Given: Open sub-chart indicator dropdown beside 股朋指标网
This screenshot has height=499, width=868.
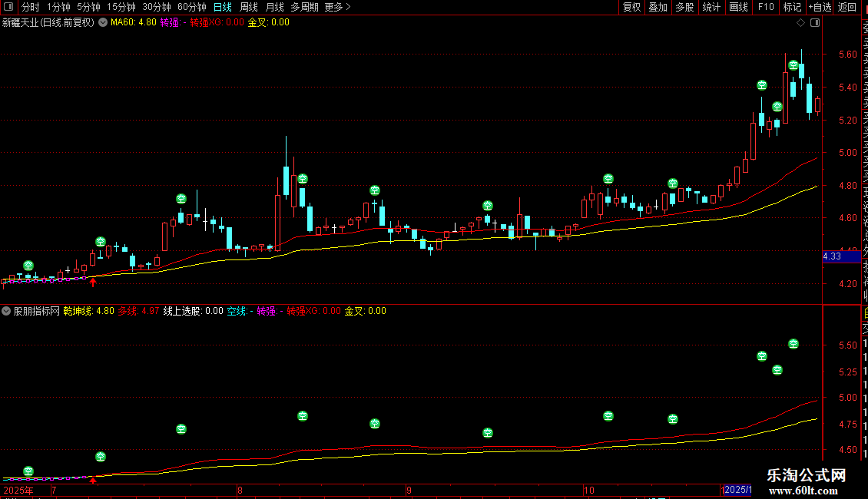Looking at the screenshot, I should (x=6, y=311).
